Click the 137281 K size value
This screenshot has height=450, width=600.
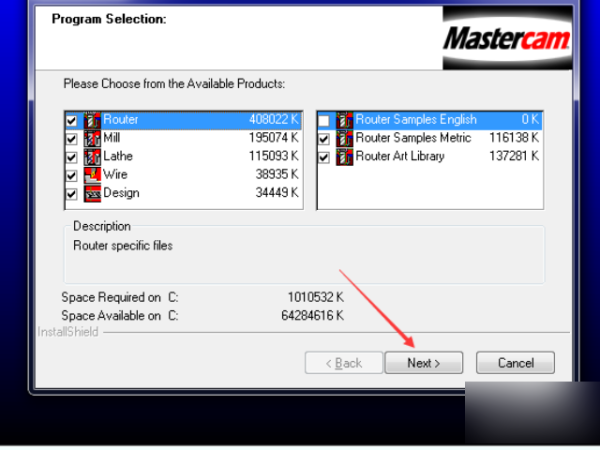514,156
